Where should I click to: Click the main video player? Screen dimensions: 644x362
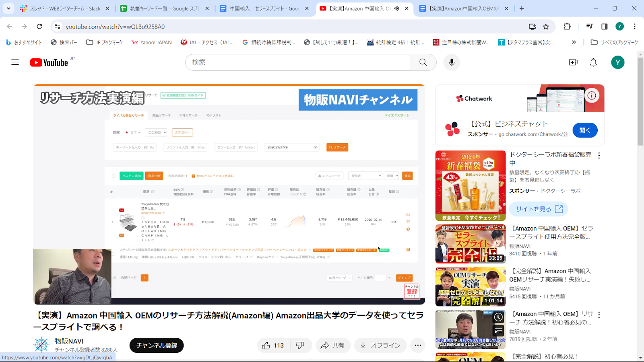coord(229,194)
